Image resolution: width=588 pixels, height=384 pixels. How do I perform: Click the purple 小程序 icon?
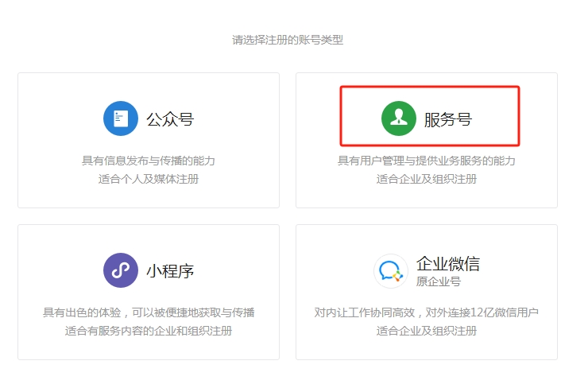coord(121,270)
